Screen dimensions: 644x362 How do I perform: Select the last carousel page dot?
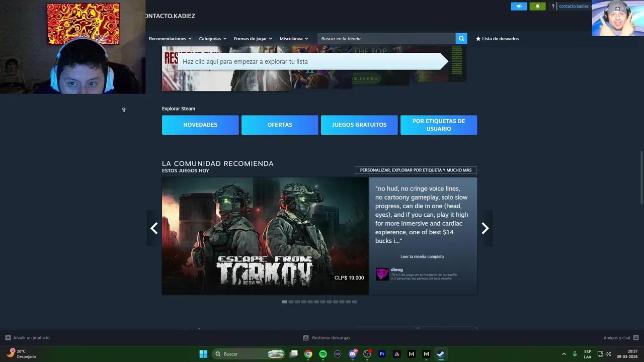tap(355, 302)
